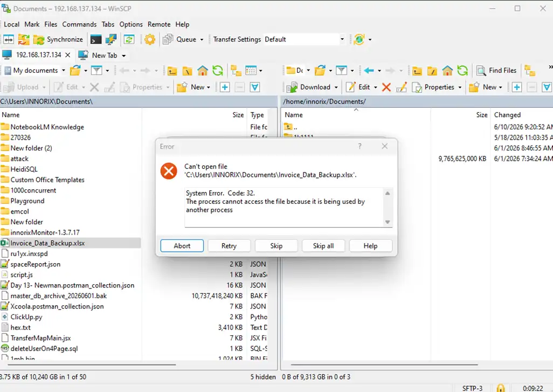Go to remote parent directory icon

[x=417, y=71]
